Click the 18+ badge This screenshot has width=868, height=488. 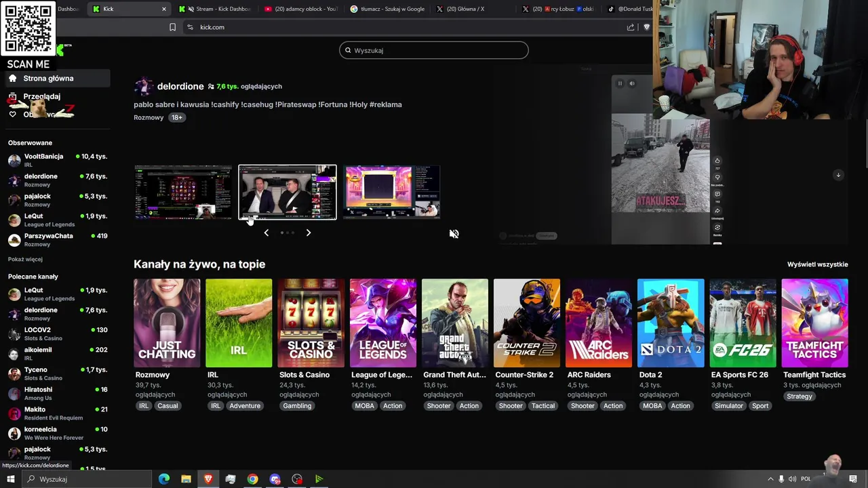176,117
